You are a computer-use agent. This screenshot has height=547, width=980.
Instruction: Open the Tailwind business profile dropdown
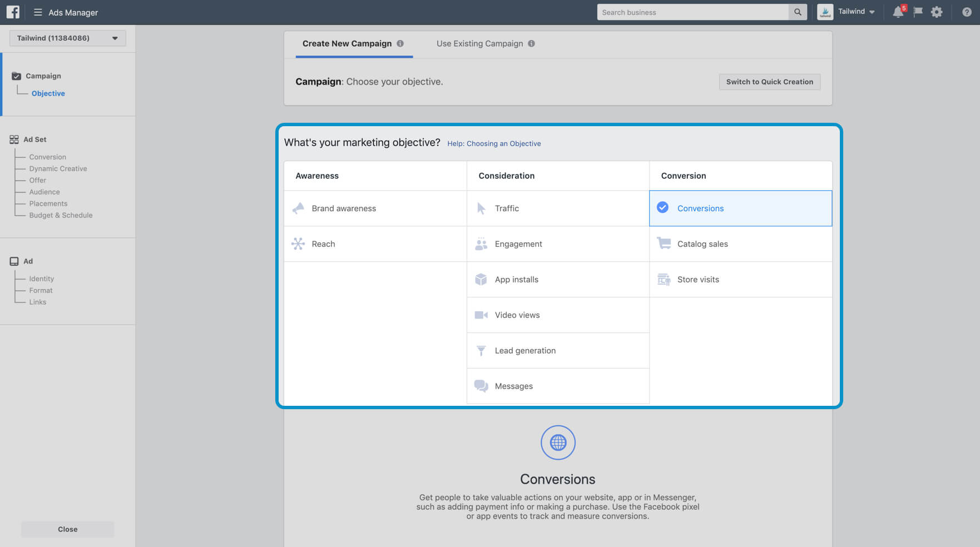click(856, 12)
